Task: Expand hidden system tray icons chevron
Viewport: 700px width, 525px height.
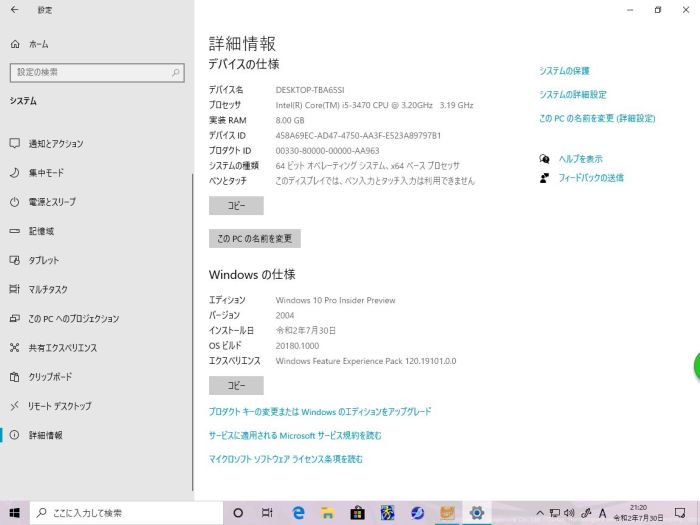Action: click(541, 513)
